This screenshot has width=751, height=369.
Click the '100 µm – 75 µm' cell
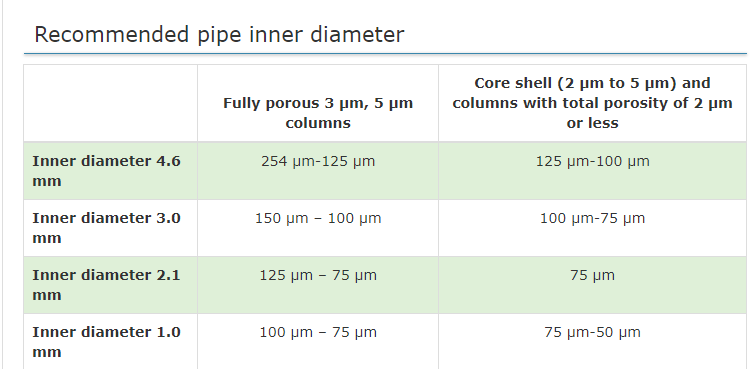[318, 333]
